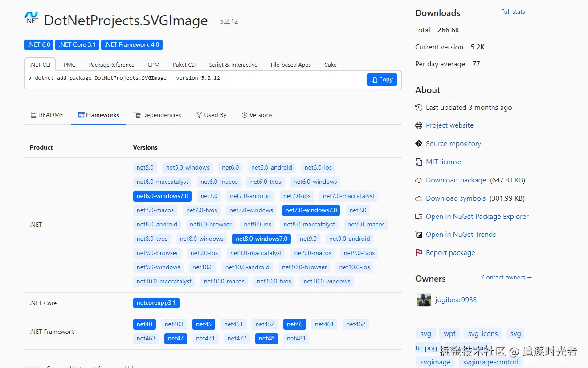Click the net45 framework chip

point(204,324)
